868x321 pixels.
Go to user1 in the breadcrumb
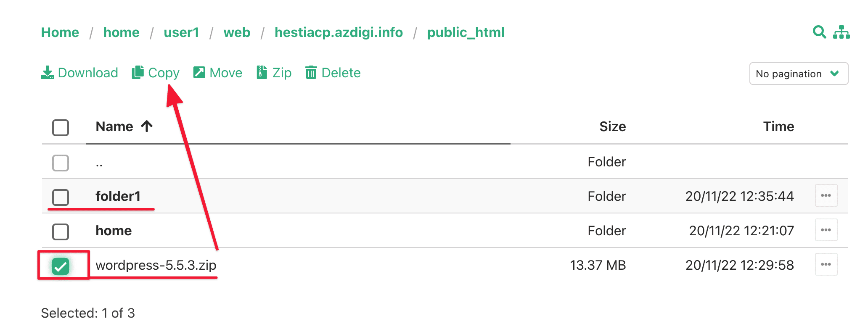coord(181,32)
